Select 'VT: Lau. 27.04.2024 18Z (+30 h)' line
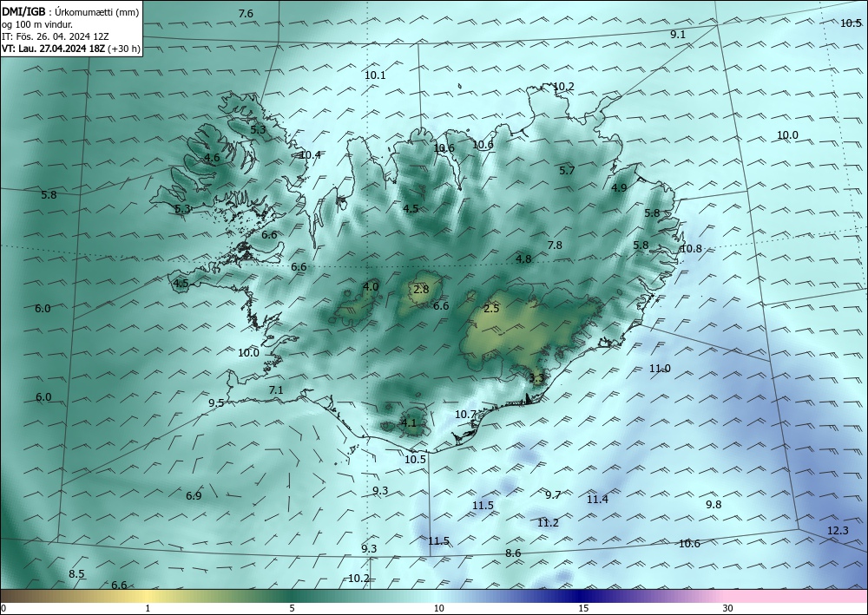 pyautogui.click(x=71, y=48)
